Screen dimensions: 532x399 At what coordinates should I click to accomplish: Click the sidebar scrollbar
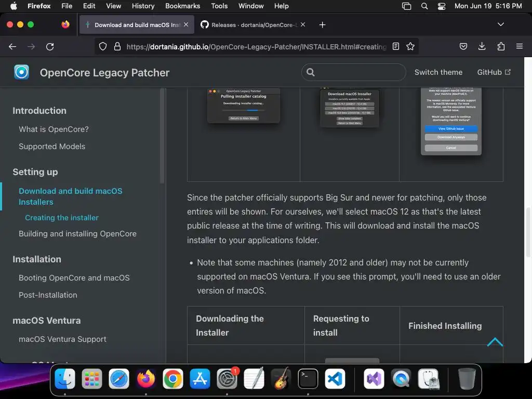coord(162,136)
